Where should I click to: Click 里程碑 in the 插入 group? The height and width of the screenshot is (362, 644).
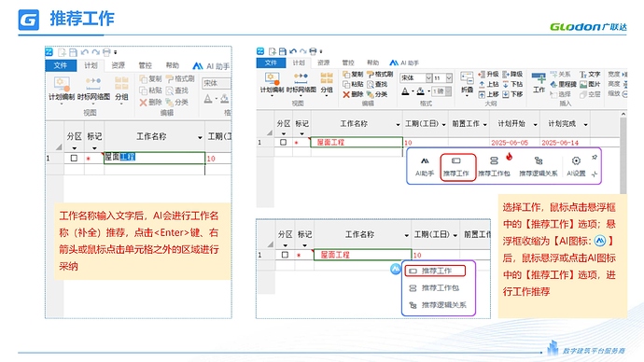click(564, 84)
